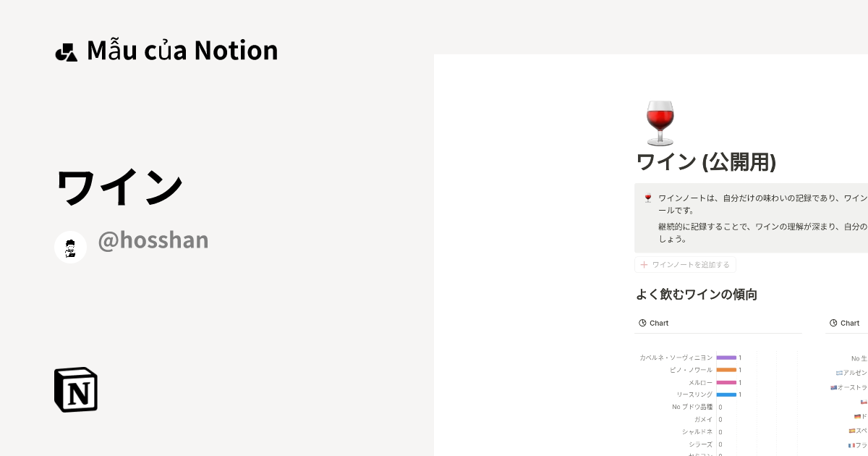Click the よく飲むワインの傾向 heading

pos(696,295)
